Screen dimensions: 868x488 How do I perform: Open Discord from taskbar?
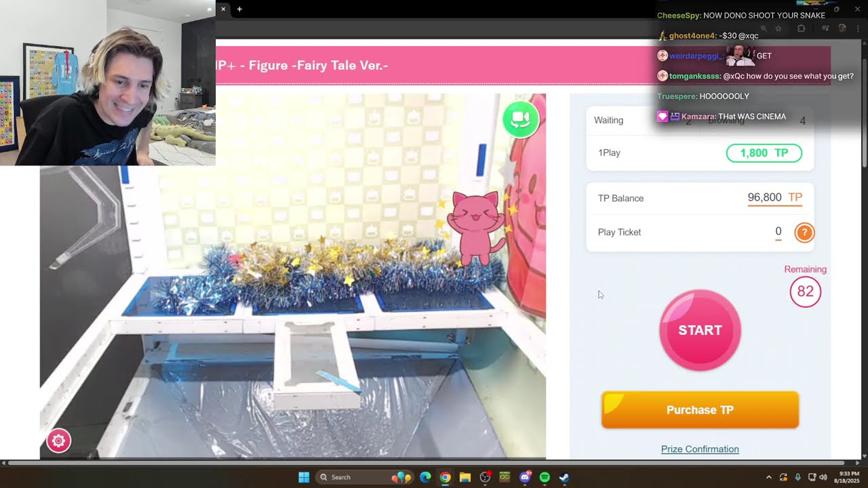click(x=525, y=477)
